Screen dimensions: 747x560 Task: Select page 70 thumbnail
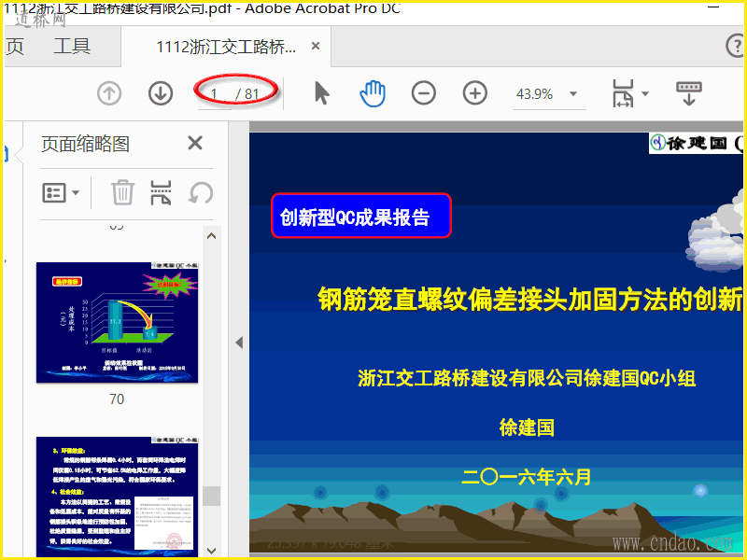point(118,322)
